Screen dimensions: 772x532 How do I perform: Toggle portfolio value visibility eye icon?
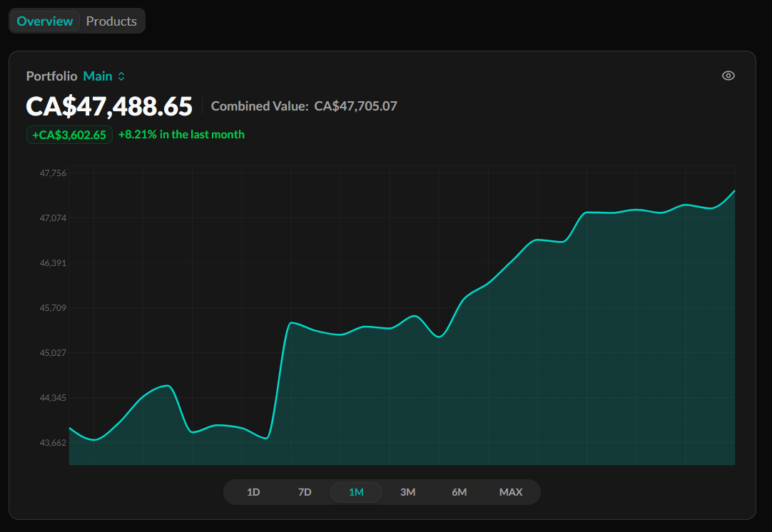[x=728, y=76]
